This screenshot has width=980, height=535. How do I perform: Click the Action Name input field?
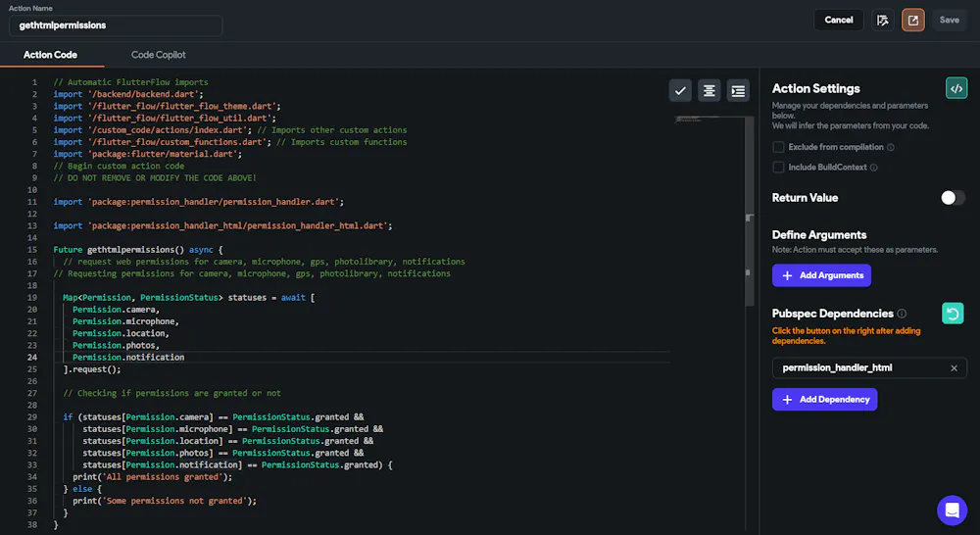116,25
